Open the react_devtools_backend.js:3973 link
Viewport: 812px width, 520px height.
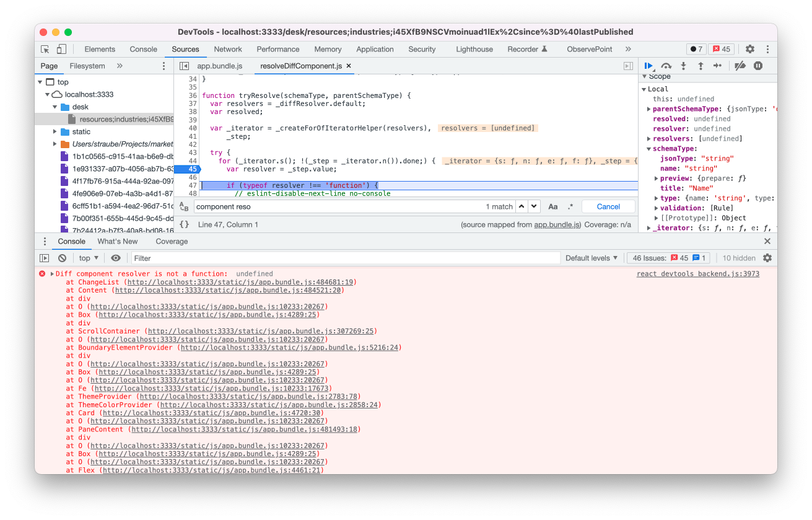(x=698, y=274)
